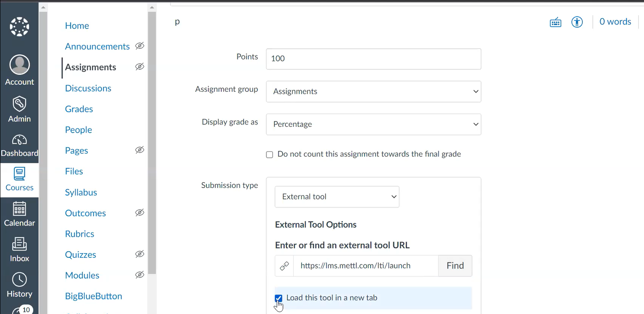Open Grades in course navigation
644x314 pixels.
(x=79, y=109)
